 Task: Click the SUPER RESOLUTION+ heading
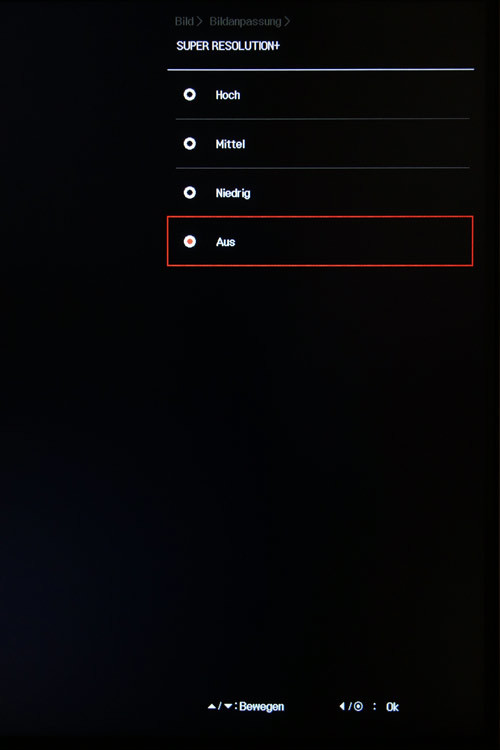point(228,46)
